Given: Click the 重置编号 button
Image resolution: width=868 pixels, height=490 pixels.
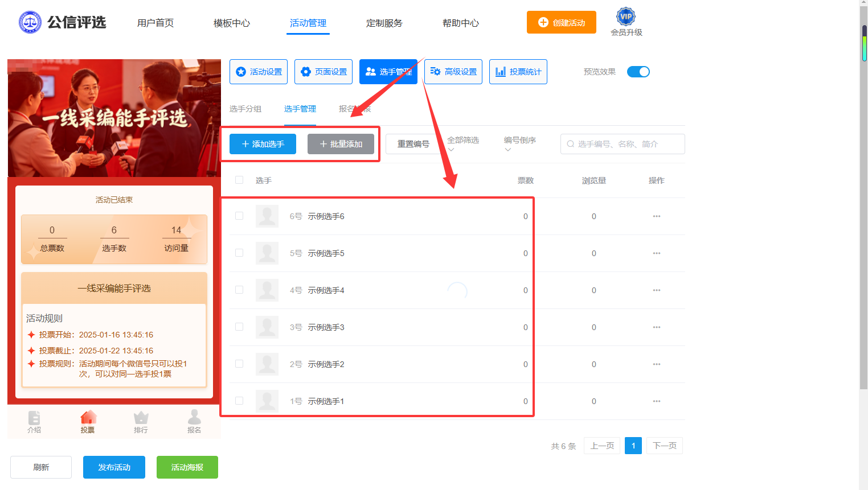Looking at the screenshot, I should 413,144.
